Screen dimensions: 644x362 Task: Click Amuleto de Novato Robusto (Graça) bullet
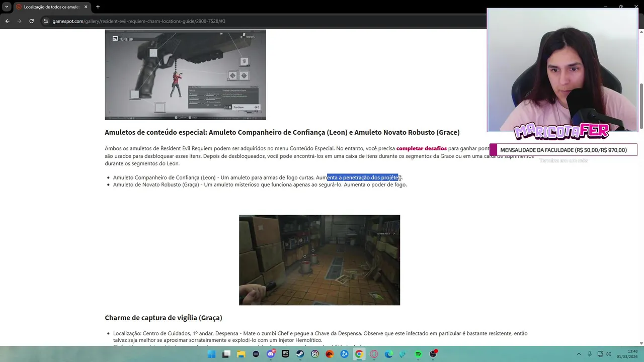pyautogui.click(x=260, y=185)
